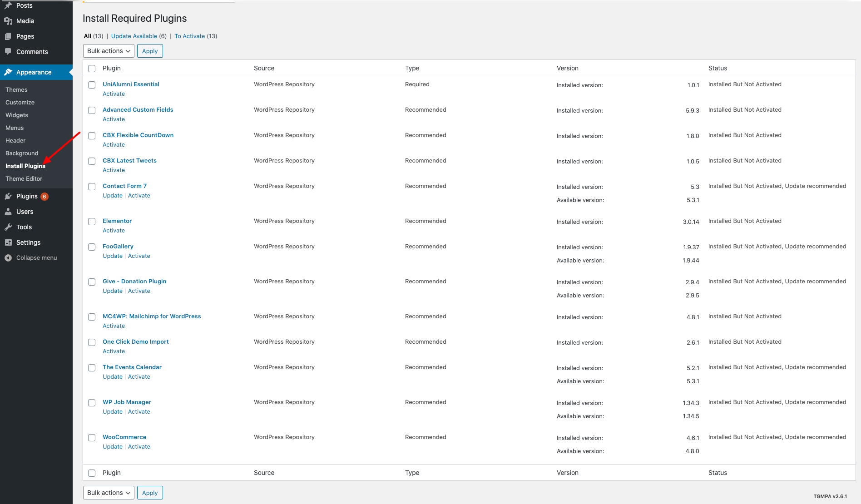This screenshot has height=504, width=861.
Task: Click the Tools wrench icon
Action: [8, 227]
